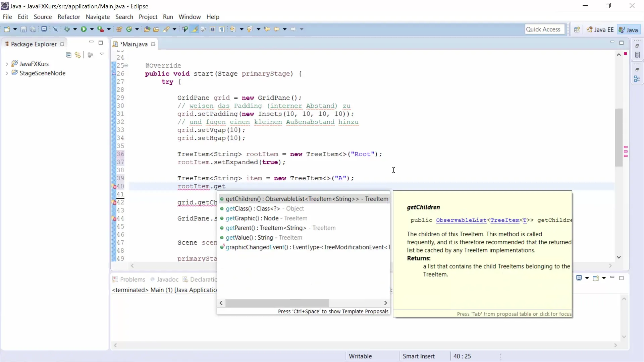Click proposal list right scroll arrow

[386, 303]
